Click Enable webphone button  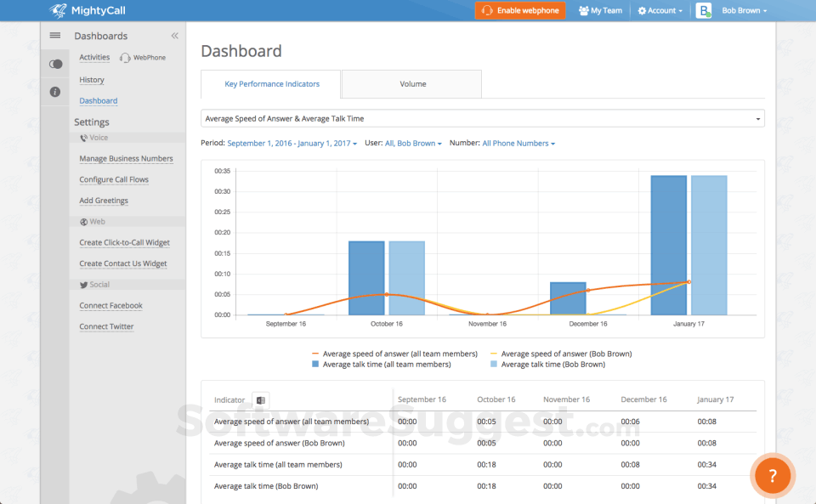tap(519, 10)
